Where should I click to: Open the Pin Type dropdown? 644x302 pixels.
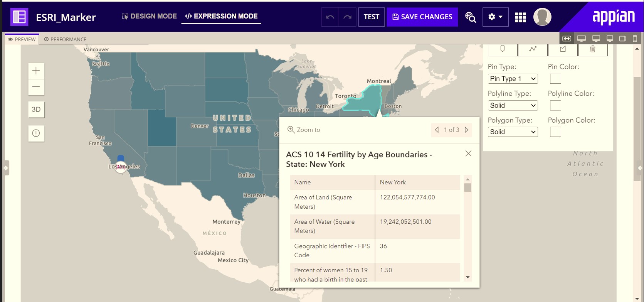[513, 79]
